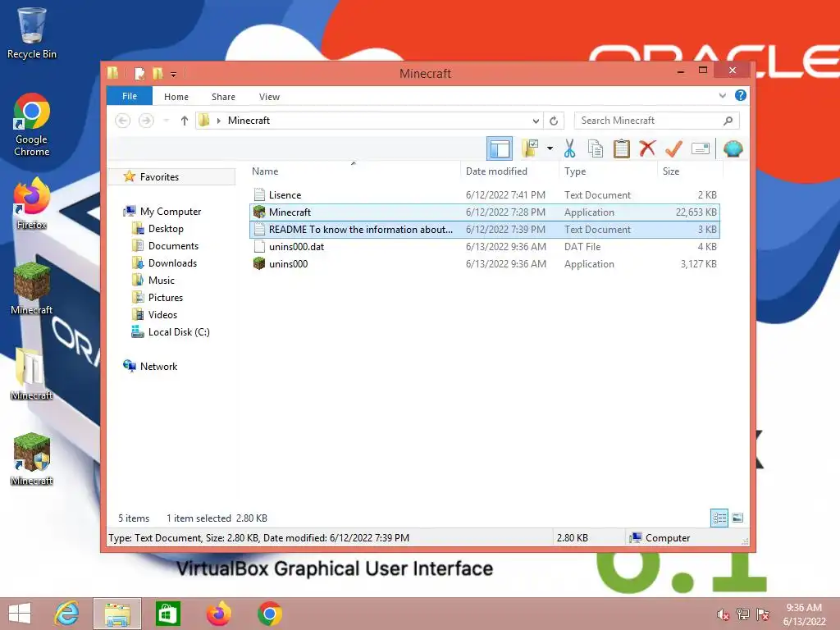Open the folder options icon in toolbar
This screenshot has height=630, width=840.
(x=531, y=148)
